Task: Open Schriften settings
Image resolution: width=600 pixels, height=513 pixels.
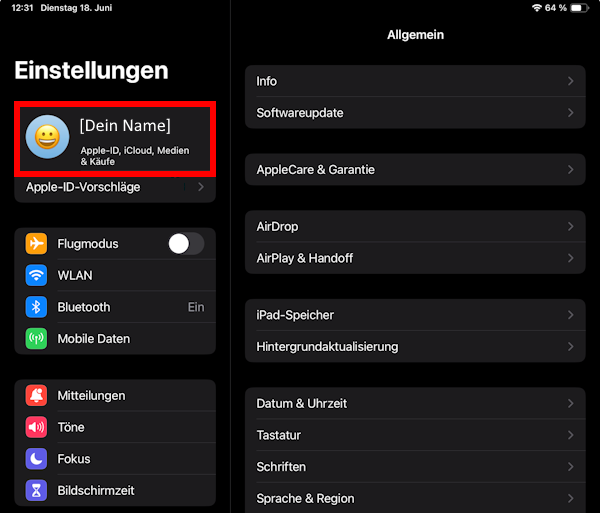Action: pyautogui.click(x=415, y=467)
